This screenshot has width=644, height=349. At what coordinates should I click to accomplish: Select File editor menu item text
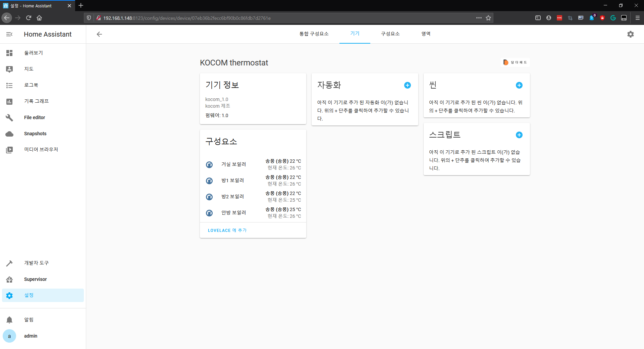pos(35,117)
